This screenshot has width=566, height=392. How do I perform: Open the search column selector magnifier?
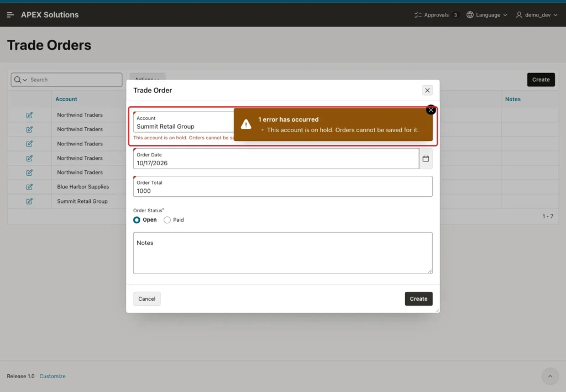[20, 80]
